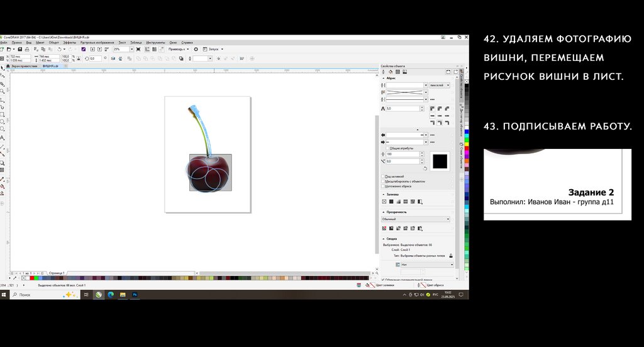
Task: Select Fountain fill icon under Заливка
Action: click(398, 202)
